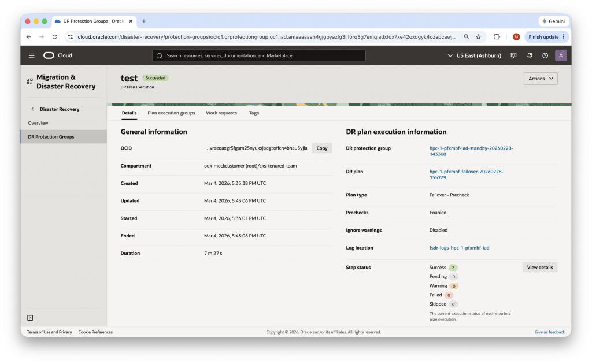Go back using the Disaster Recovery chevron

(32, 109)
